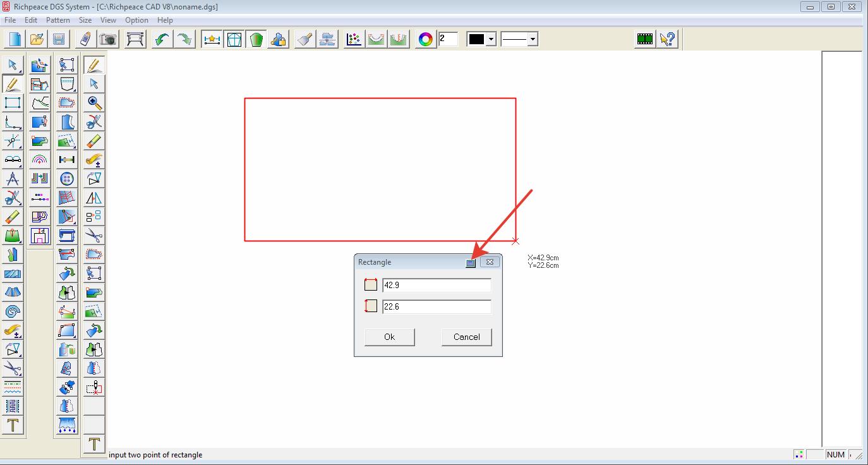Select the sewing machine tool
This screenshot has width=868, height=465.
pyautogui.click(x=67, y=235)
